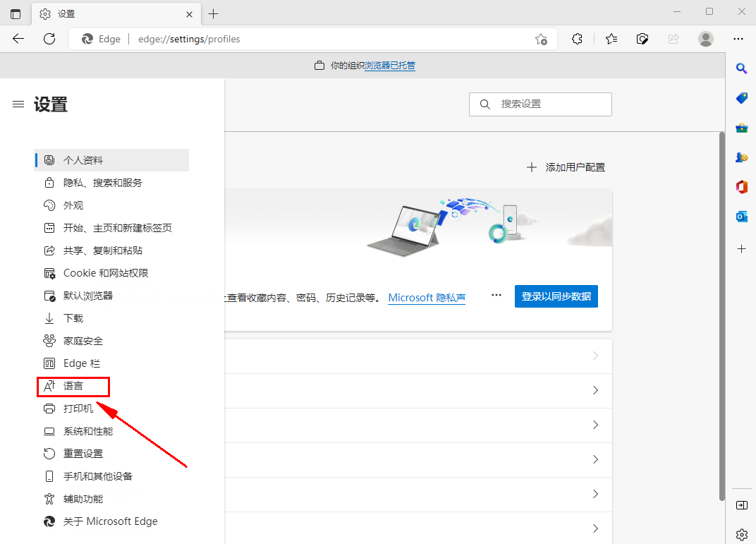The image size is (756, 544).
Task: Open Settings and more ellipsis menu
Action: pyautogui.click(x=738, y=39)
